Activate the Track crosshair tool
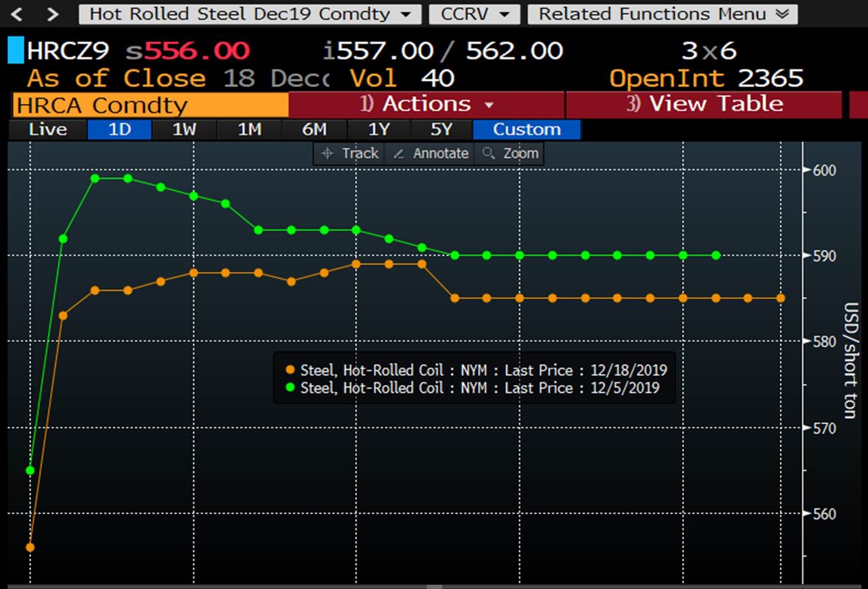The height and width of the screenshot is (589, 868). [x=350, y=154]
